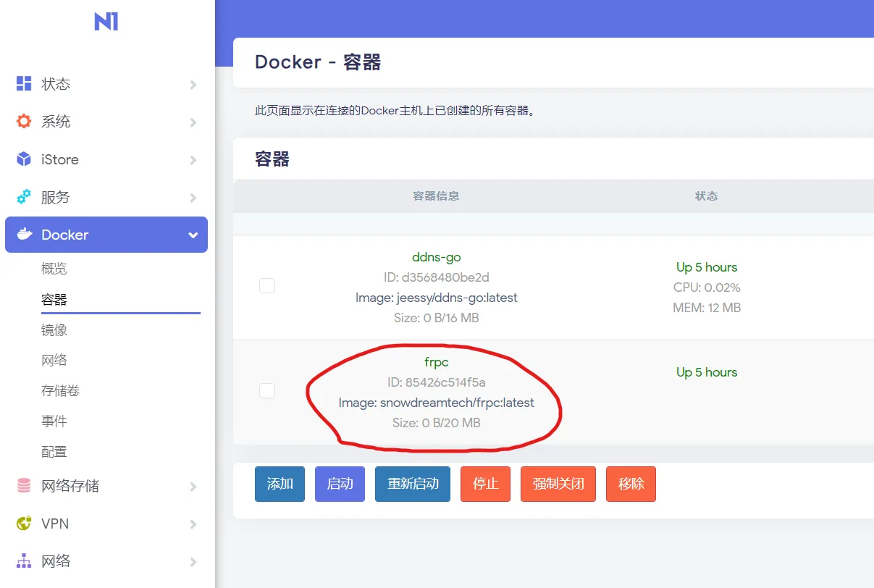
Task: Click the VPN globe icon
Action: pyautogui.click(x=24, y=523)
